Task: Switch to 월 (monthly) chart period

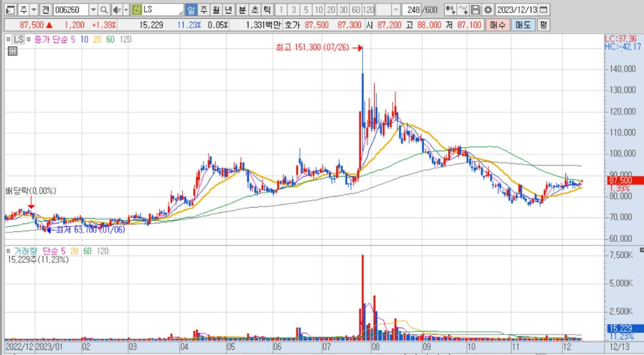Action: click(216, 10)
